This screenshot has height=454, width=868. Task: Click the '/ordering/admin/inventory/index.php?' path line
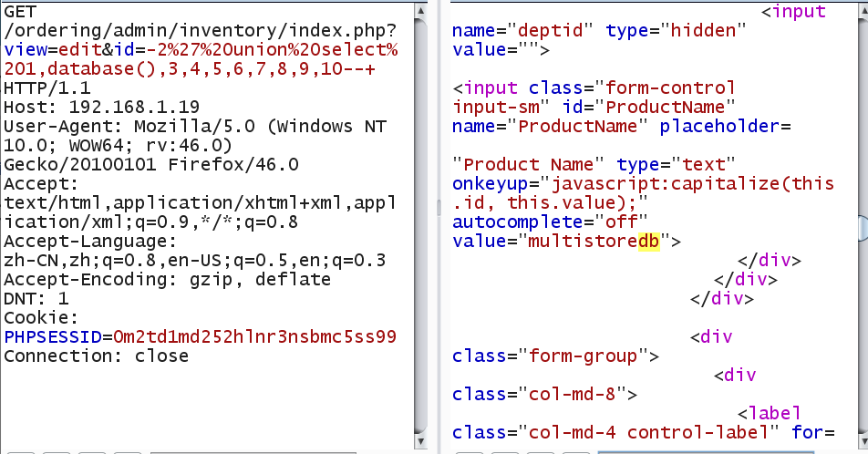pos(201,30)
